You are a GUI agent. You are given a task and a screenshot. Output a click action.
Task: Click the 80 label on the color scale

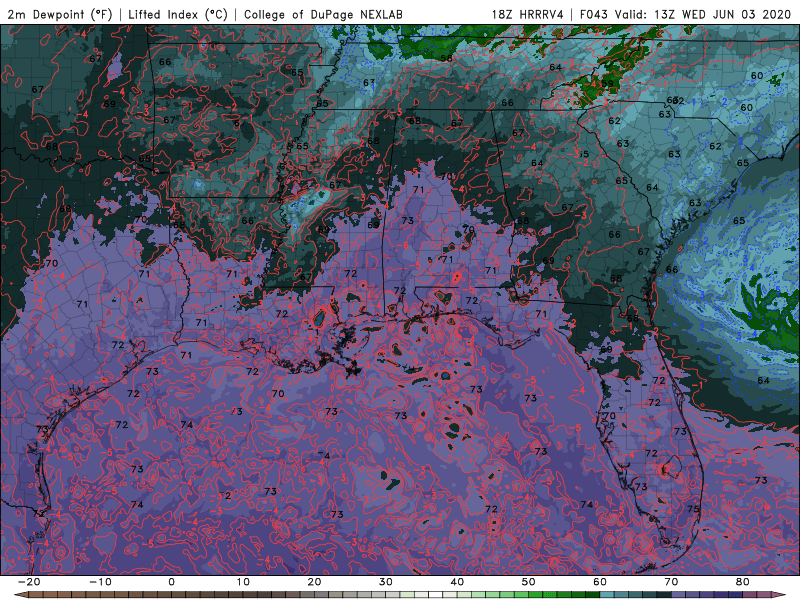(743, 582)
